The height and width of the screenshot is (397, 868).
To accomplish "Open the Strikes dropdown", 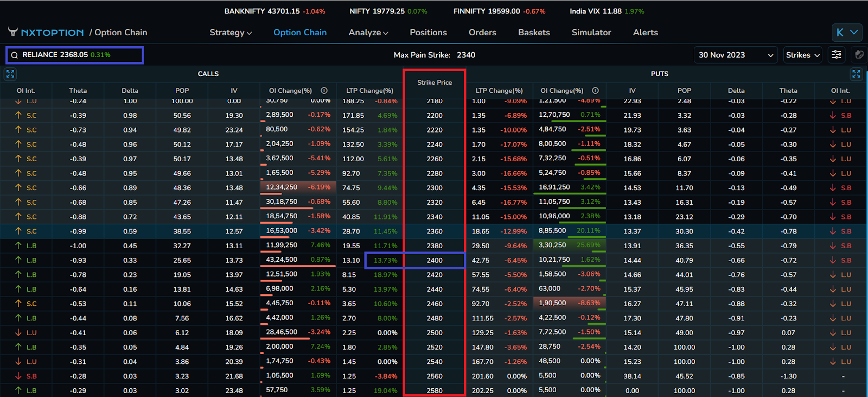I will tap(802, 55).
